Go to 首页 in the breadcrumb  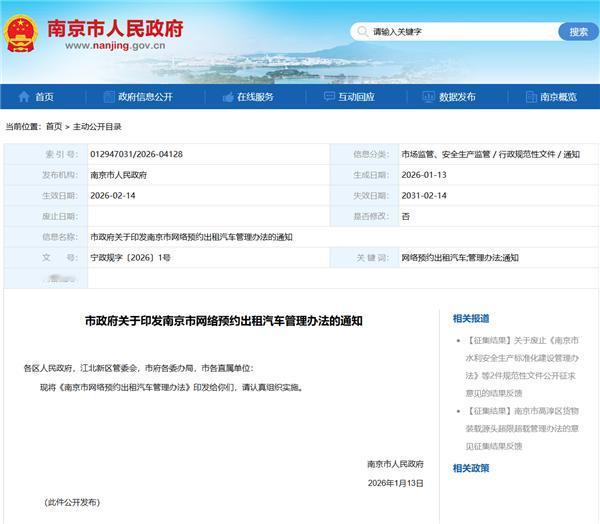(x=54, y=126)
